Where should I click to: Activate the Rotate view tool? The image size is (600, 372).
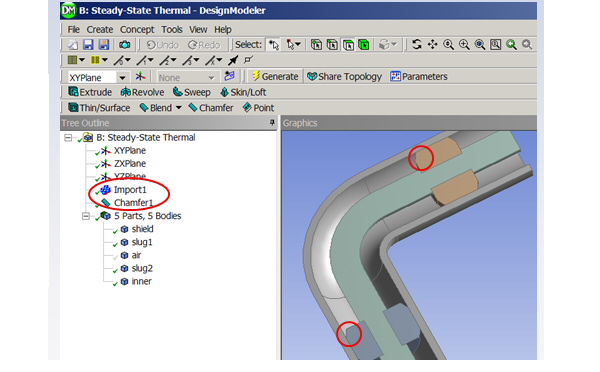(417, 45)
